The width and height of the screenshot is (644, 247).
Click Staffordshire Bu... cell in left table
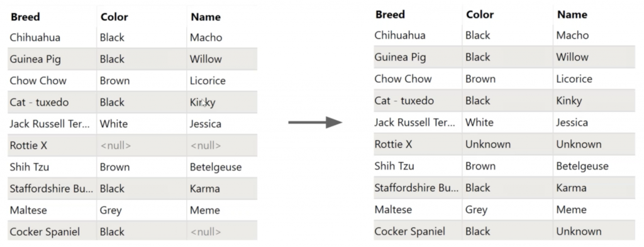point(52,189)
